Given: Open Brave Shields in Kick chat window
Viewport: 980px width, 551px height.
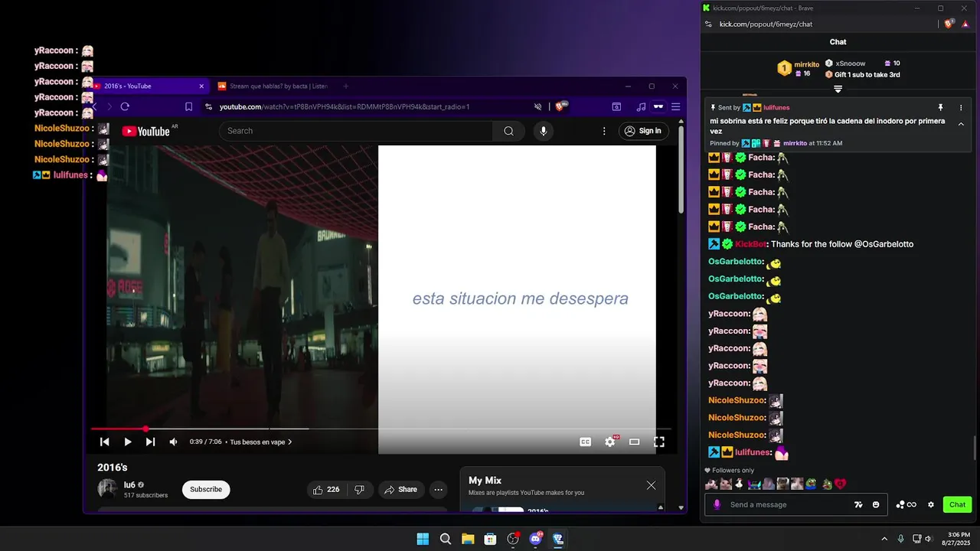Looking at the screenshot, I should click(x=949, y=24).
